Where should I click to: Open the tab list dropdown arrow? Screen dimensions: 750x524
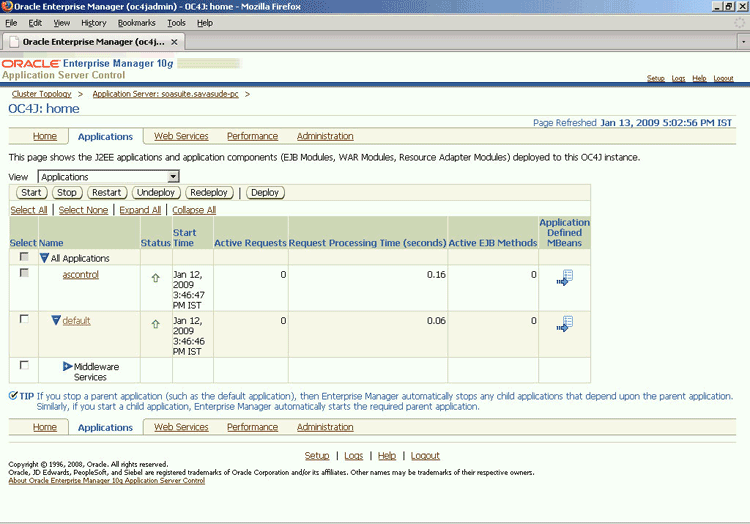pyautogui.click(x=743, y=42)
